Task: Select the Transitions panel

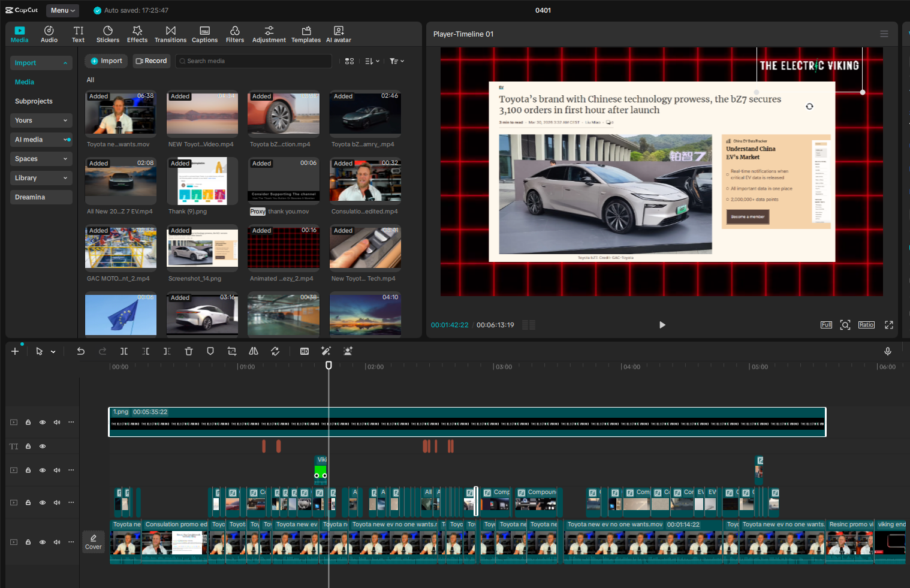Action: click(170, 34)
